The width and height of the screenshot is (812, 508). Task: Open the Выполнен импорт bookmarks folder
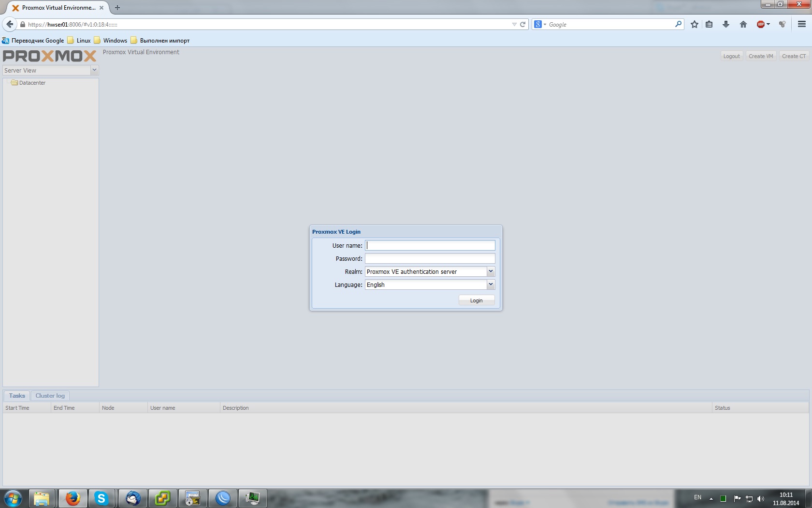point(160,41)
